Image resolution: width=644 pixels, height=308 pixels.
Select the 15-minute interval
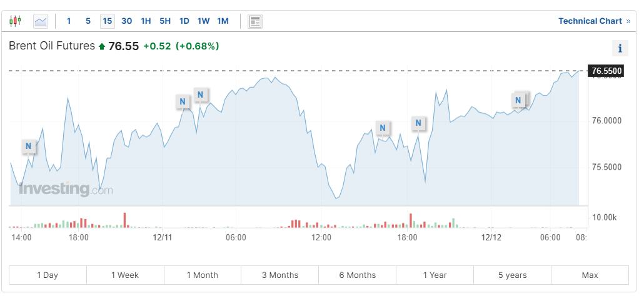[108, 21]
